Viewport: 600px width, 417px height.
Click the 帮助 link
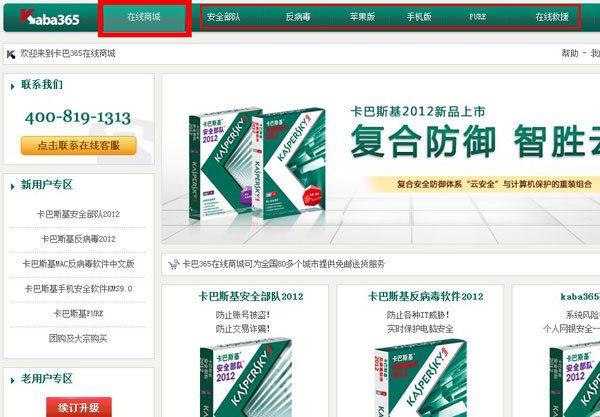point(569,53)
